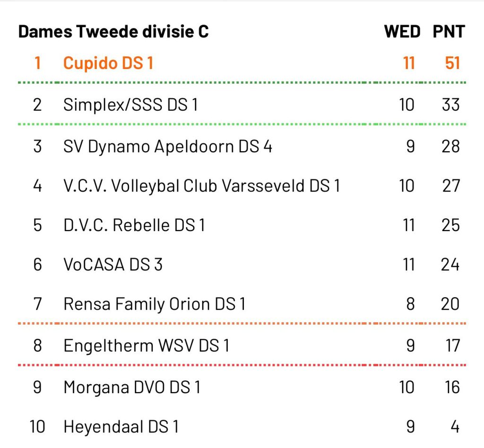This screenshot has width=484, height=448.
Task: Open SV Dynamo Apeldoorn DS 4
Action: click(x=168, y=146)
